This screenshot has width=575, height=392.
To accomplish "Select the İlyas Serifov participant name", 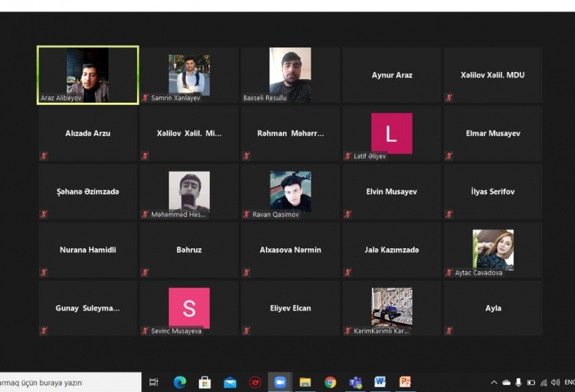I will click(493, 192).
